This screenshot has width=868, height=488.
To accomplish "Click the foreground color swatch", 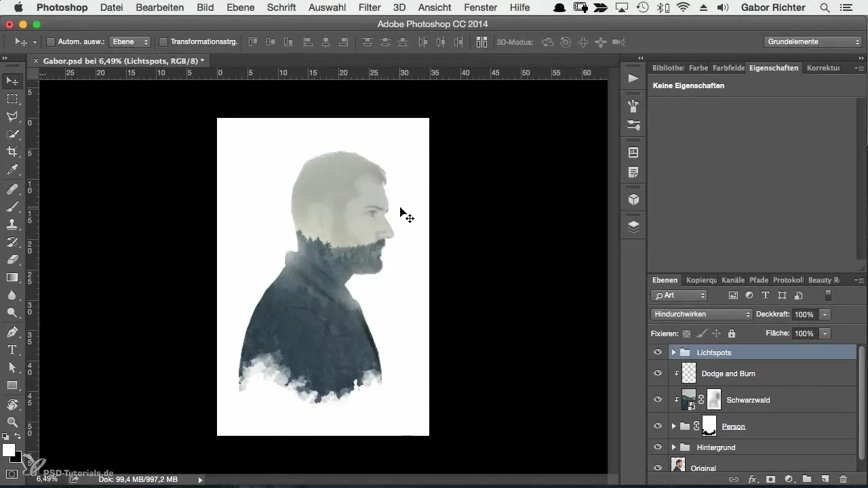I will coord(9,450).
